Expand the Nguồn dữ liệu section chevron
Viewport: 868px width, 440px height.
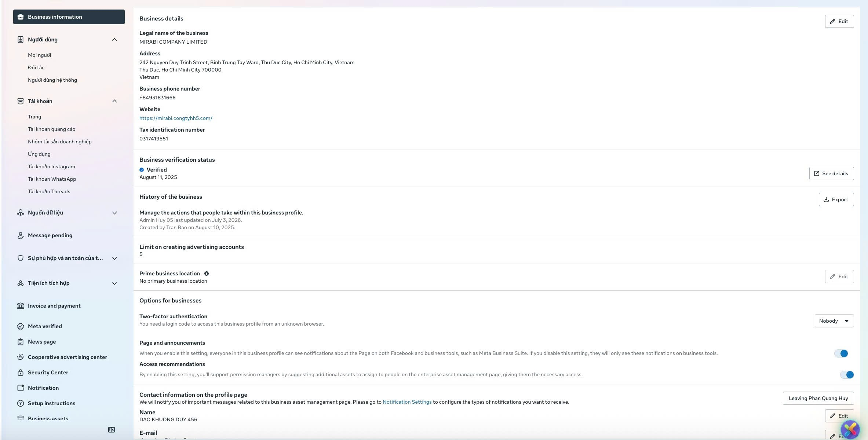(114, 213)
